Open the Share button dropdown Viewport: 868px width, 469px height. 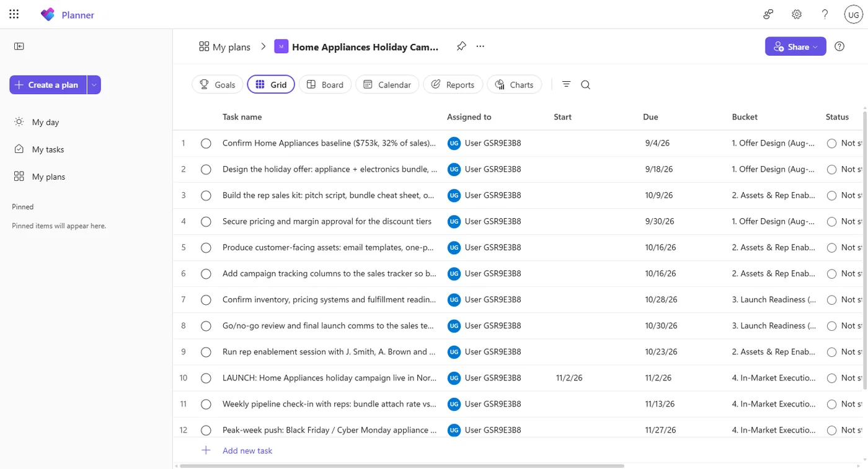point(795,46)
